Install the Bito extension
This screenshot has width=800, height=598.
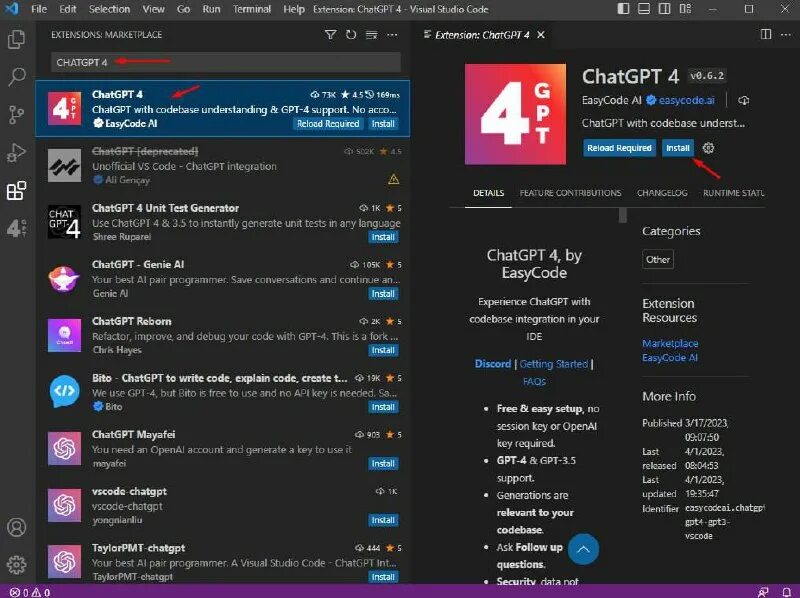383,407
